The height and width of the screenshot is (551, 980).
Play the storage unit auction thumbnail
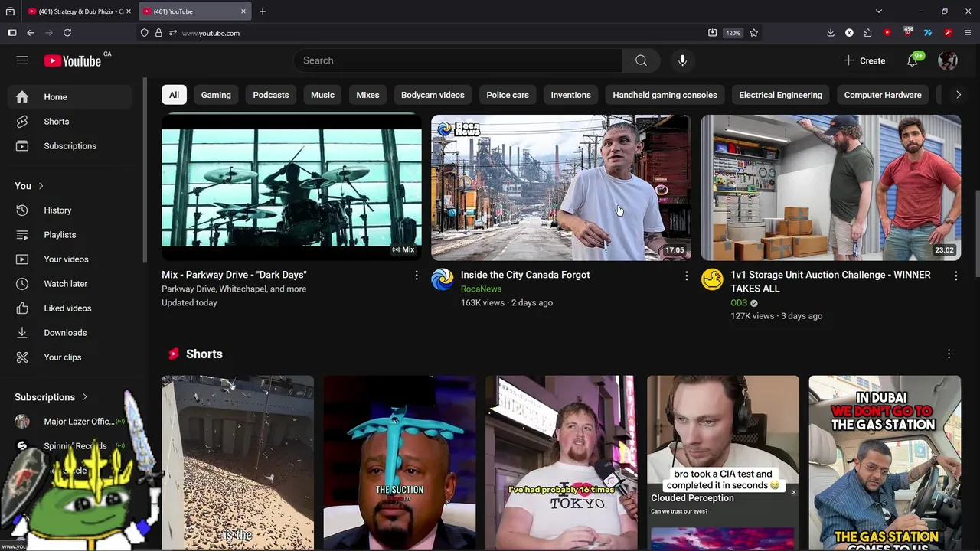point(831,187)
